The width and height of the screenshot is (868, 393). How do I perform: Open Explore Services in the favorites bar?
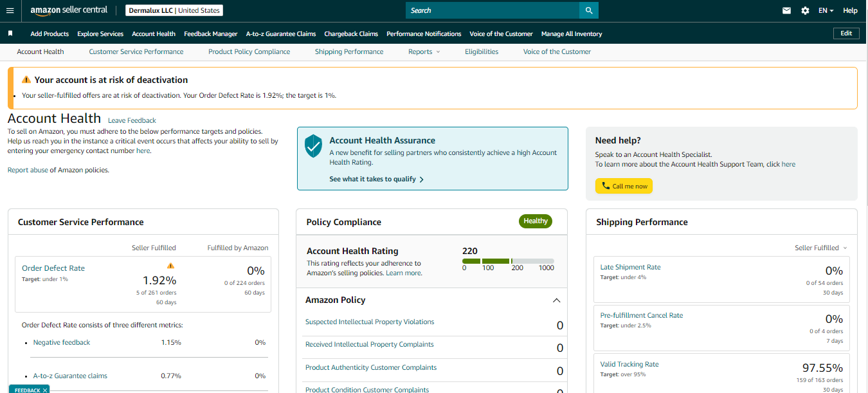point(100,33)
